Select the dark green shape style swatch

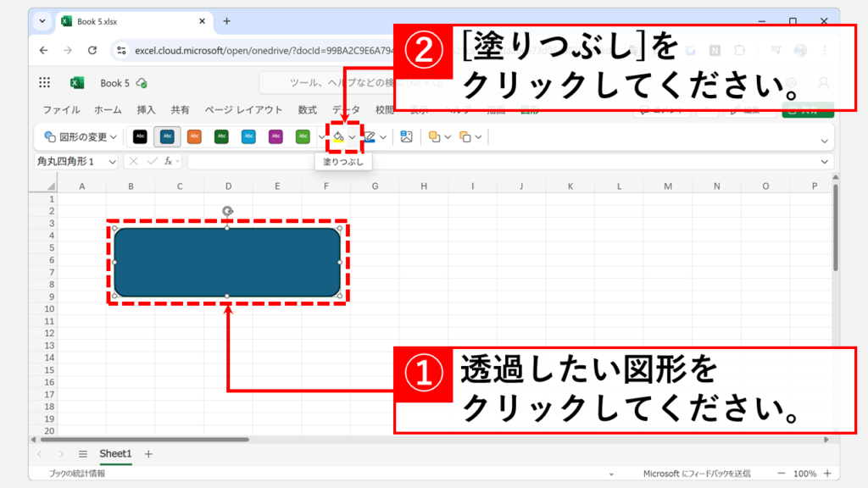221,136
